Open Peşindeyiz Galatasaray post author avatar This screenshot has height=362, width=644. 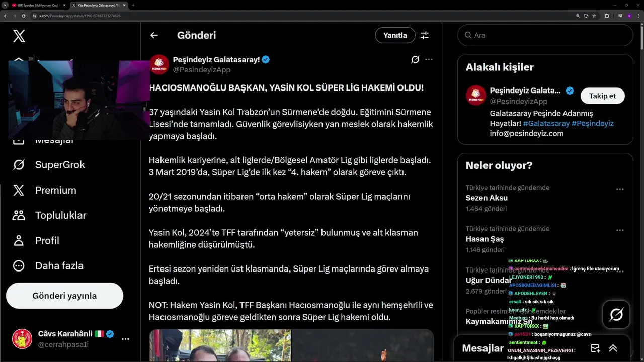[159, 64]
